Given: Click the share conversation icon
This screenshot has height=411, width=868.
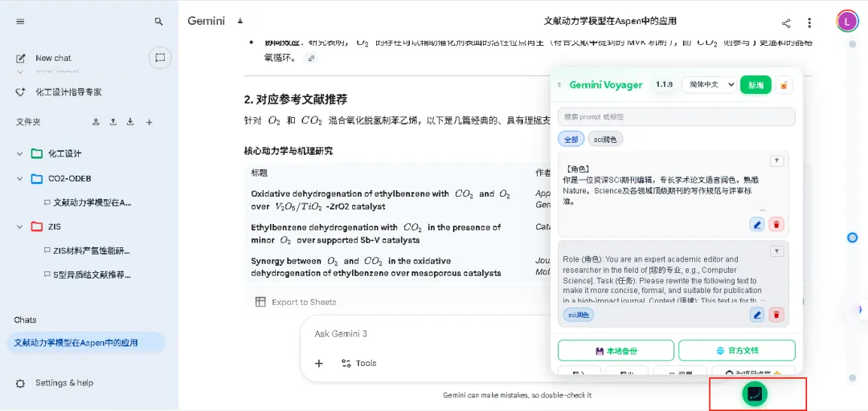Looking at the screenshot, I should click(786, 23).
